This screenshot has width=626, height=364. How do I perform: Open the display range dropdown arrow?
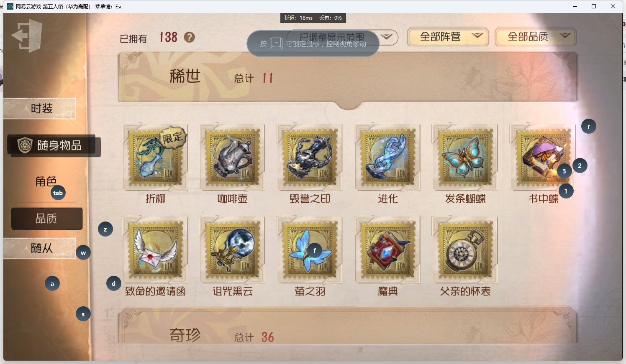(x=387, y=37)
